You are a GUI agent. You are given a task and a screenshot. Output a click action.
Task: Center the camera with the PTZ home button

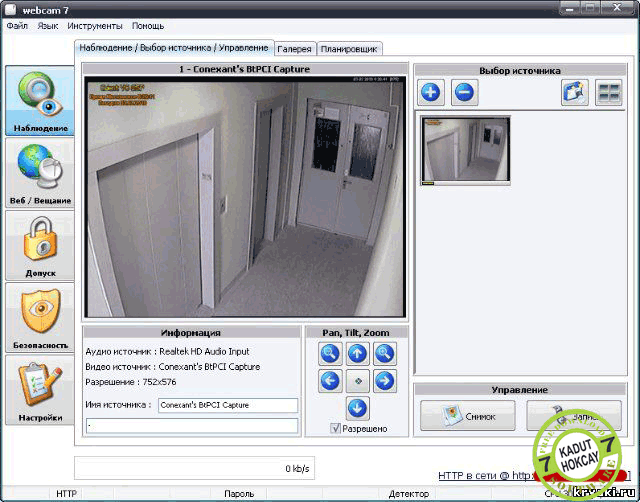[358, 381]
